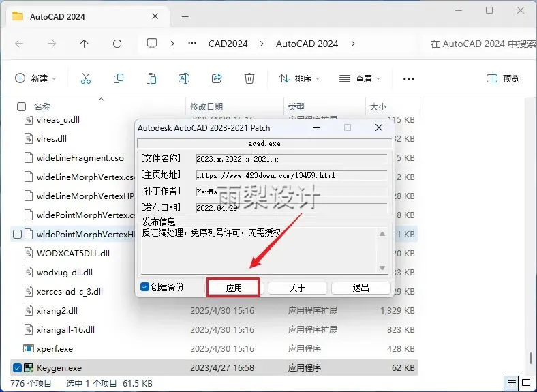Click the WODXCAT5DLL.dll file icon
Viewport: 537px width, 392px height.
(x=29, y=253)
